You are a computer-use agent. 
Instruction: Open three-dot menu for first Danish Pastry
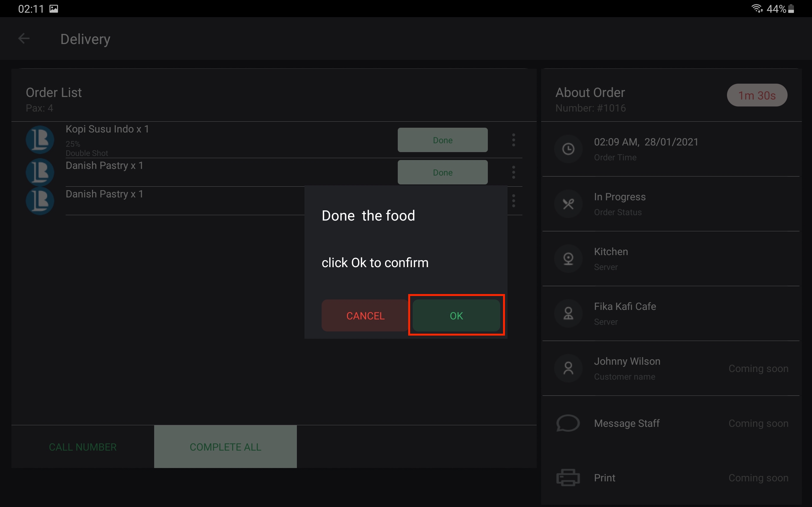click(x=514, y=172)
